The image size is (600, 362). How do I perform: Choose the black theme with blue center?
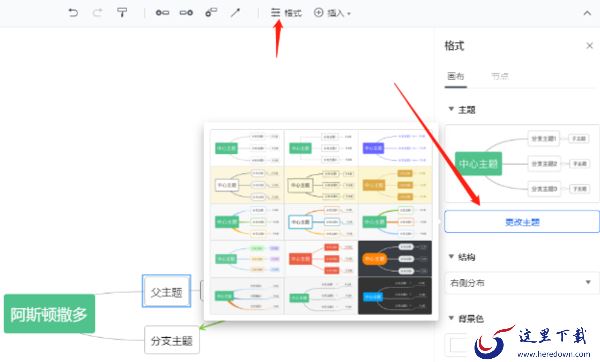click(395, 296)
